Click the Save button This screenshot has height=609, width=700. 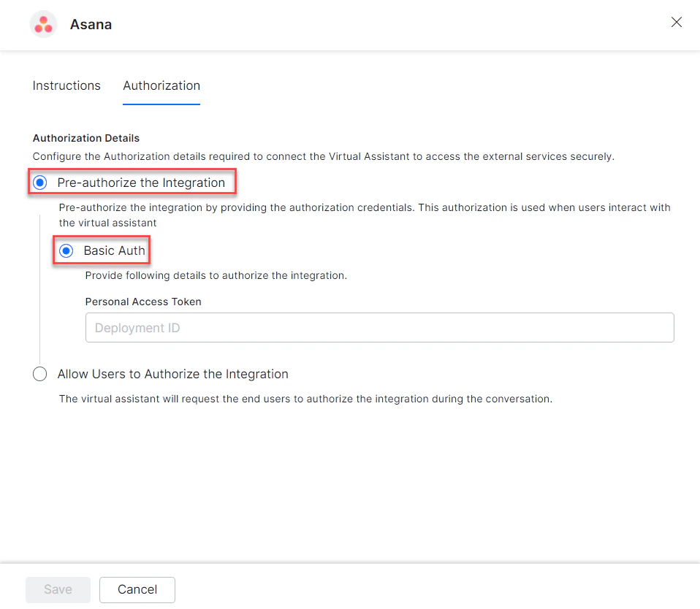58,589
